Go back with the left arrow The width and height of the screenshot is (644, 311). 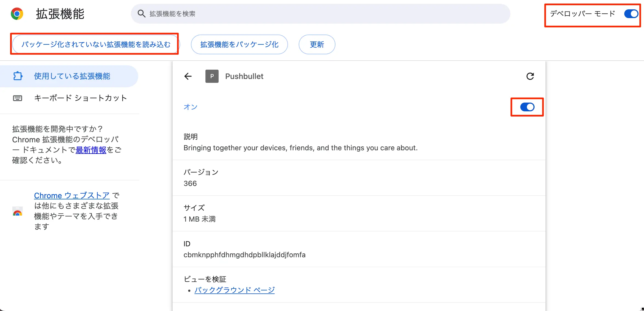click(x=188, y=76)
